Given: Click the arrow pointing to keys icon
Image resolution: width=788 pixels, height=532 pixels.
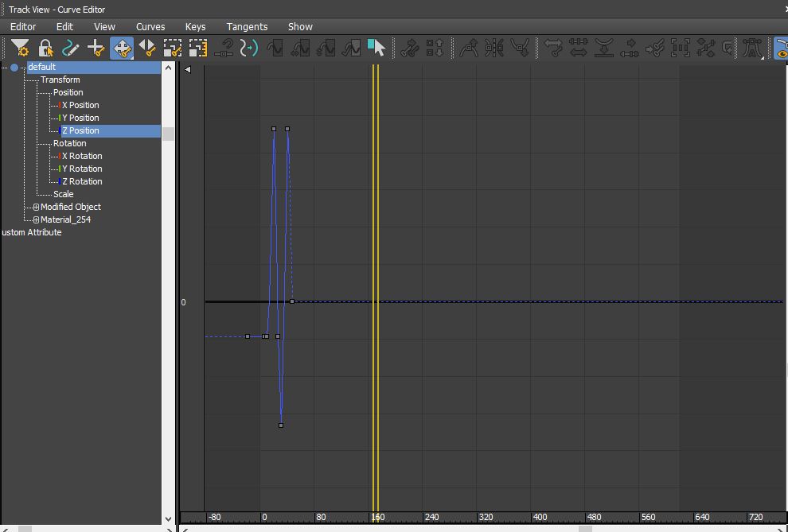Looking at the screenshot, I should click(x=655, y=49).
